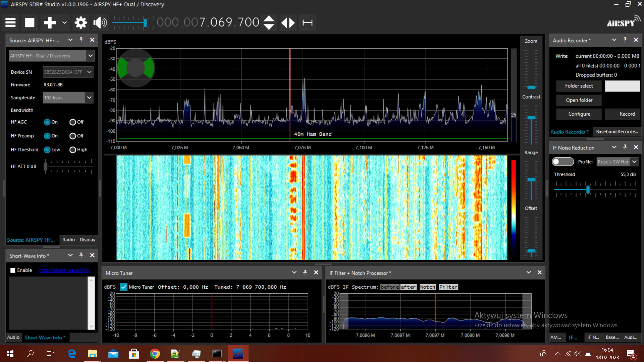
Task: Click the Notch button in IF Filter
Action: pyautogui.click(x=428, y=287)
